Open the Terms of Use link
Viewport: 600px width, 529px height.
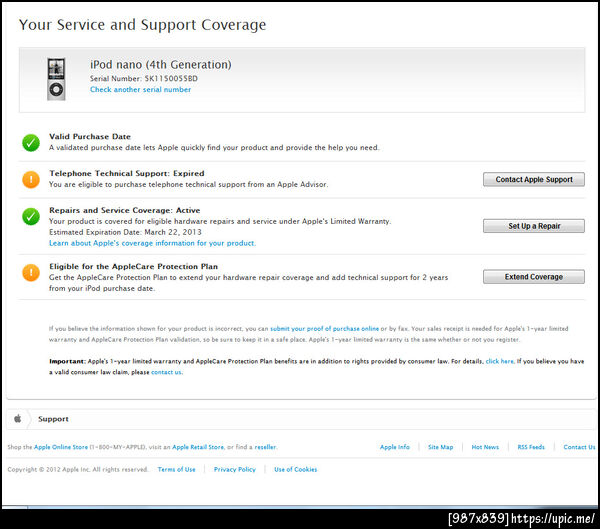[177, 469]
